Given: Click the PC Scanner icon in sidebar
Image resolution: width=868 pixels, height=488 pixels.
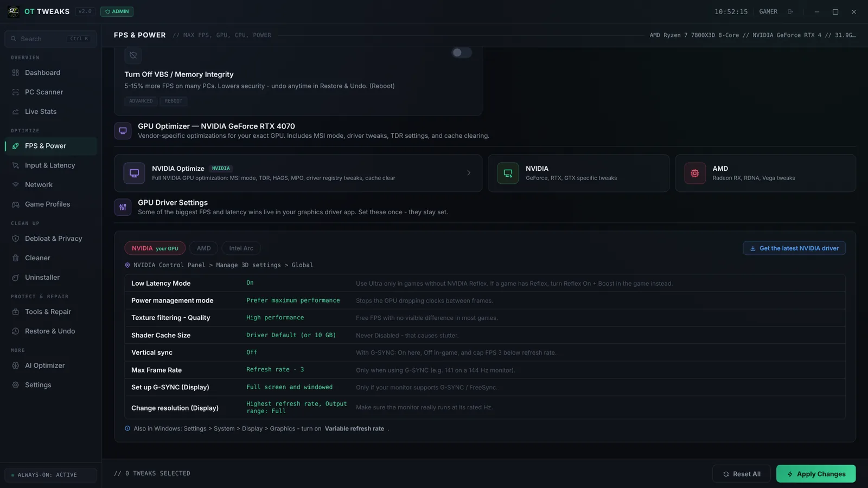Looking at the screenshot, I should tap(16, 92).
